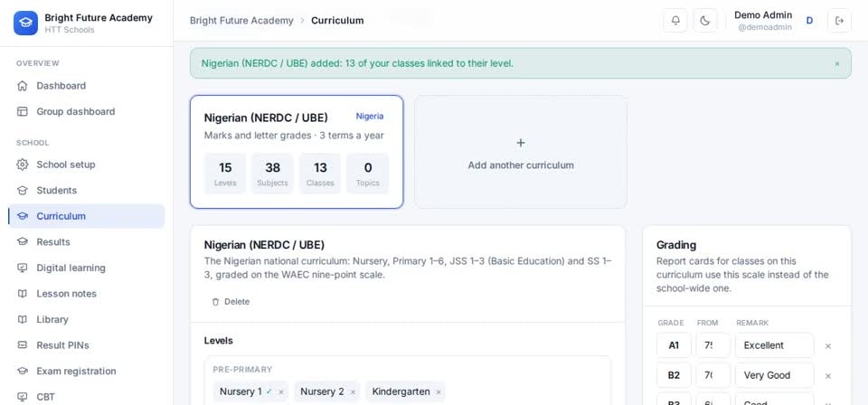
Task: Click the Result PINs ticket icon
Action: pos(22,345)
